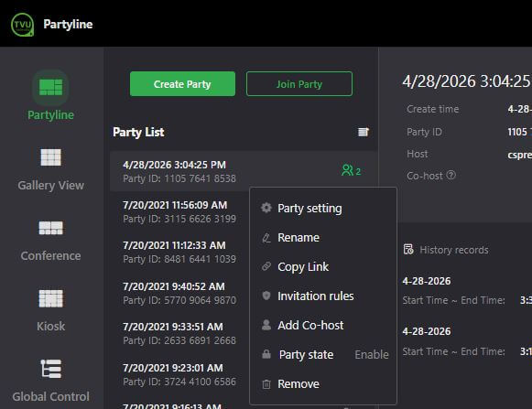Click the Partyline app title

click(x=68, y=25)
